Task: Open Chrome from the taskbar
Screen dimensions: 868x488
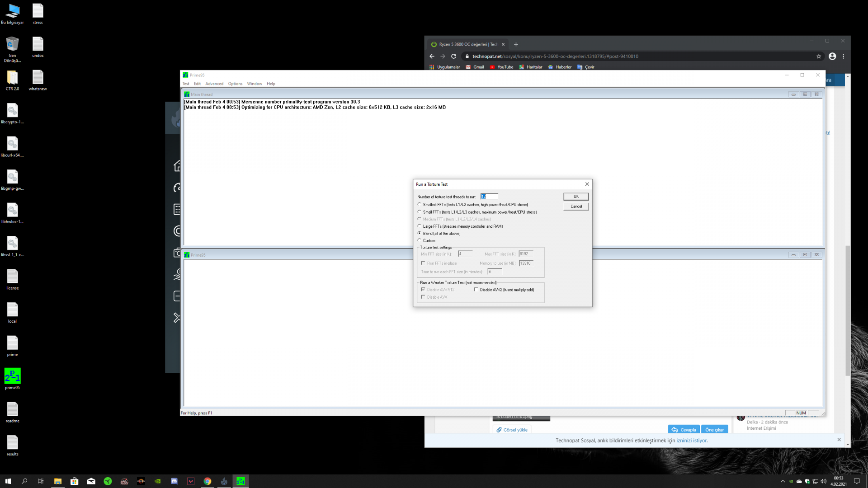Action: 207,481
